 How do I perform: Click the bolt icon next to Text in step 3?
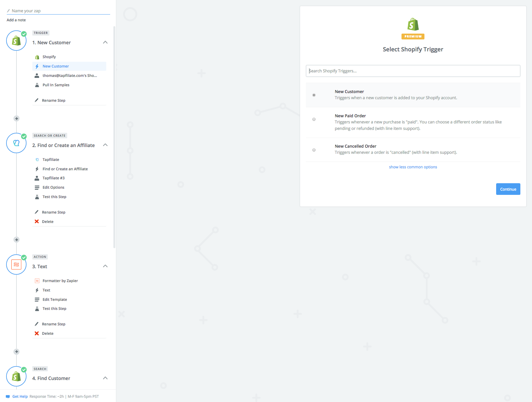click(37, 290)
